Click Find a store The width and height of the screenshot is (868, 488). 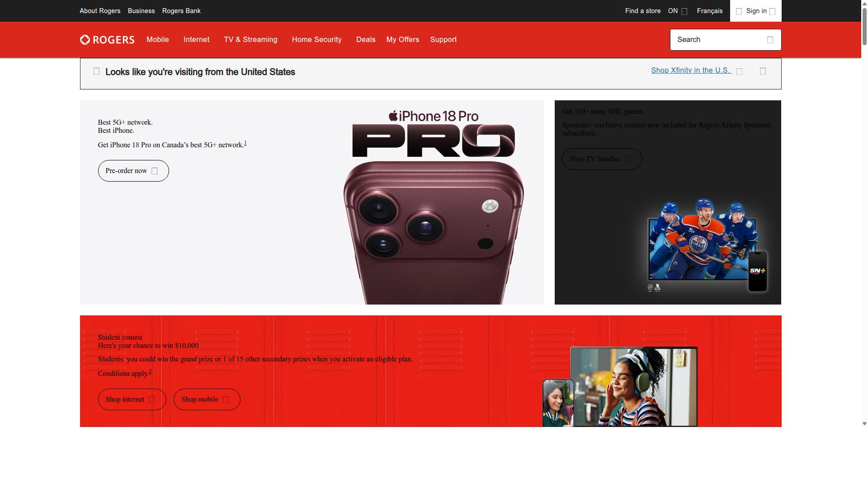pyautogui.click(x=643, y=11)
